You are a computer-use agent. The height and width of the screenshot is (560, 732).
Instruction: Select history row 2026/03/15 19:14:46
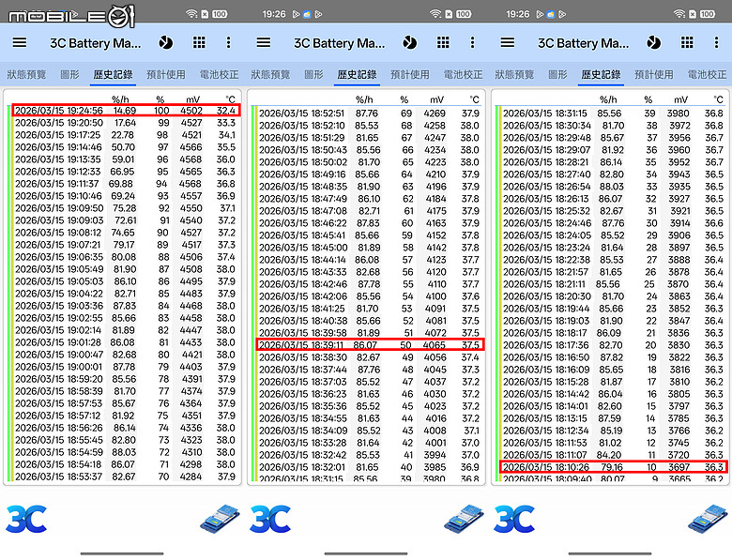[x=126, y=147]
